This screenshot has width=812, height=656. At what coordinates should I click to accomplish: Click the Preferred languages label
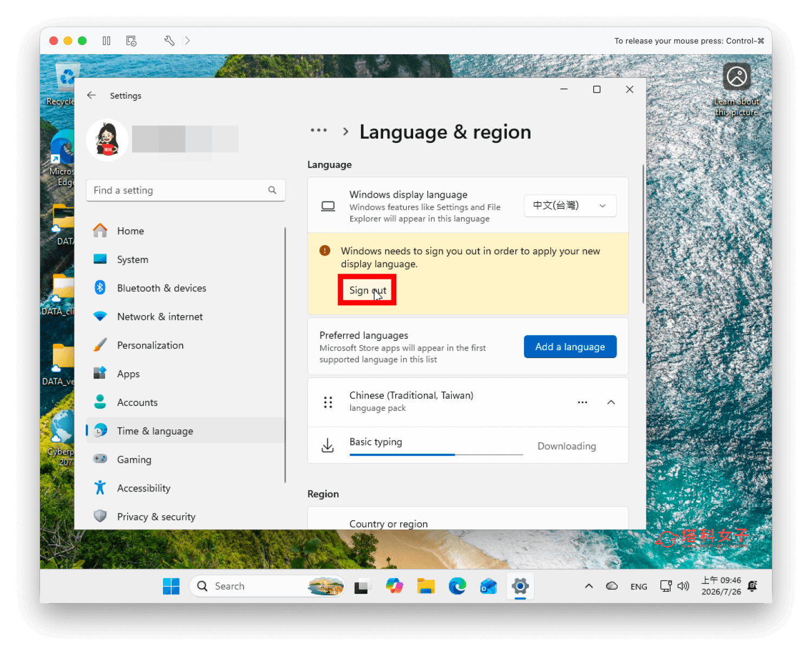pos(364,336)
